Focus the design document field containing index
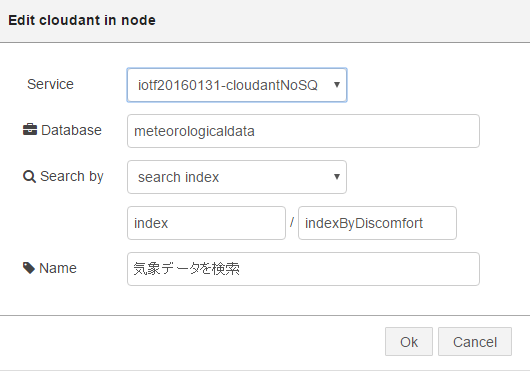530x371 pixels. click(206, 223)
